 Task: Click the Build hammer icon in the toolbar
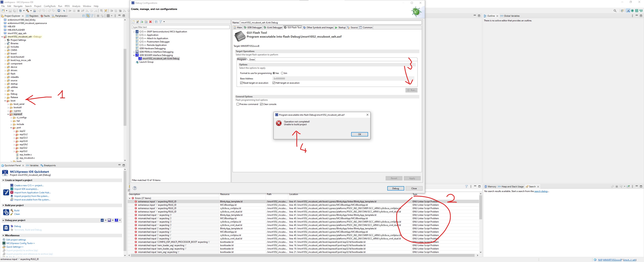coord(27,11)
